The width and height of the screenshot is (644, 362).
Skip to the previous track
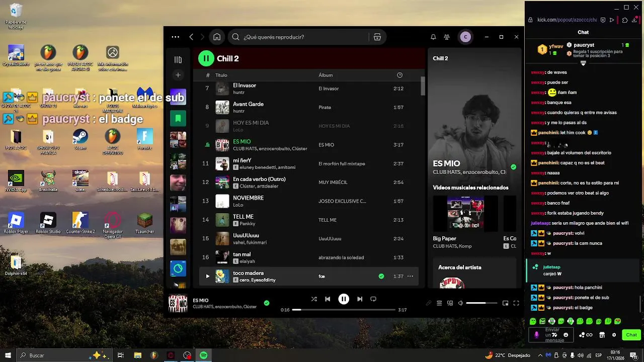click(x=328, y=299)
